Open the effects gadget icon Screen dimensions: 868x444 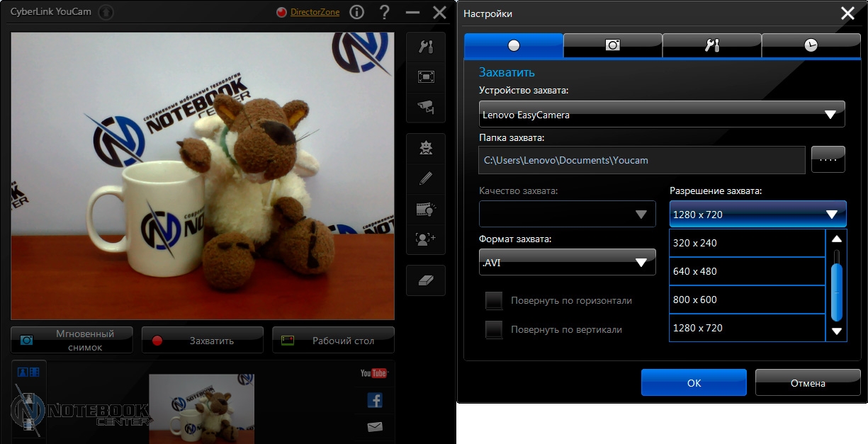[x=426, y=148]
